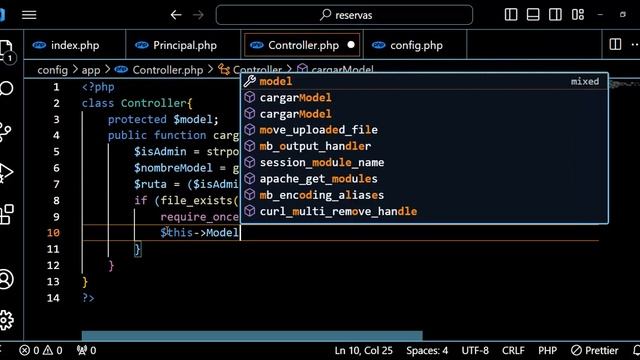Choose the curl_multi_remove_handle suggestion
Image resolution: width=640 pixels, height=360 pixels.
(x=424, y=211)
